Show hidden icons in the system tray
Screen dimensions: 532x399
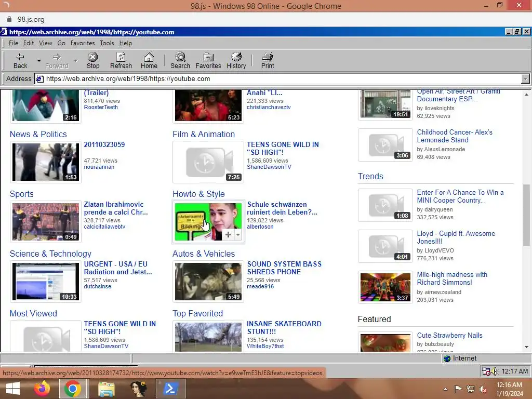[445, 389]
